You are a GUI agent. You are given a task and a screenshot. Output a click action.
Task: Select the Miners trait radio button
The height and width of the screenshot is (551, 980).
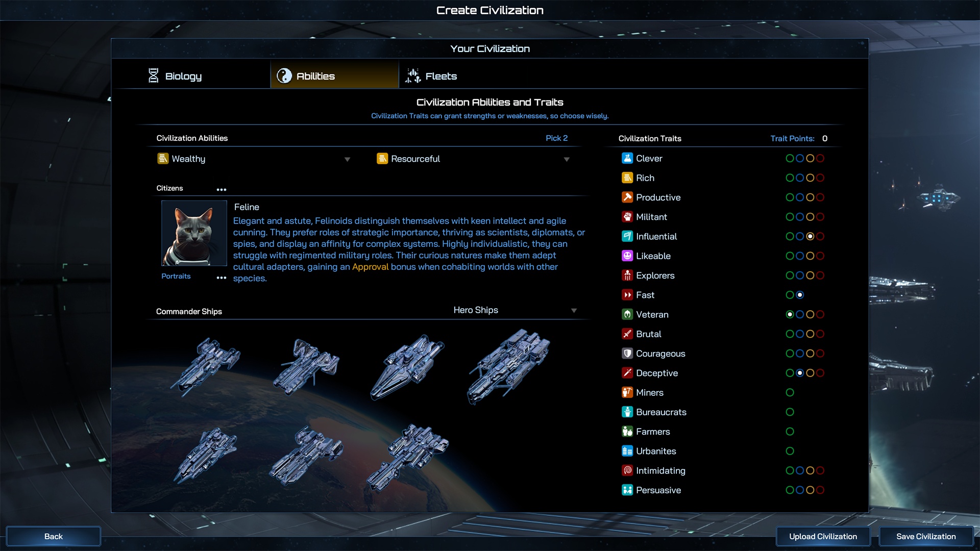pos(790,392)
